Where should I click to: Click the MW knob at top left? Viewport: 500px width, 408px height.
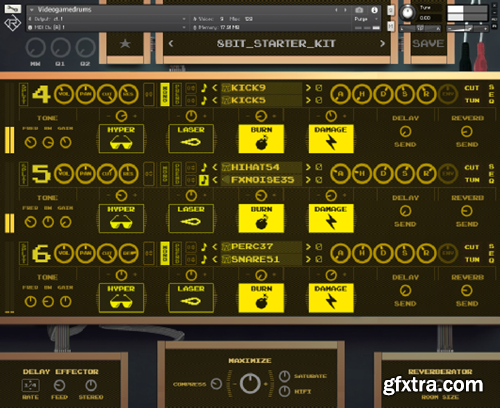point(35,47)
